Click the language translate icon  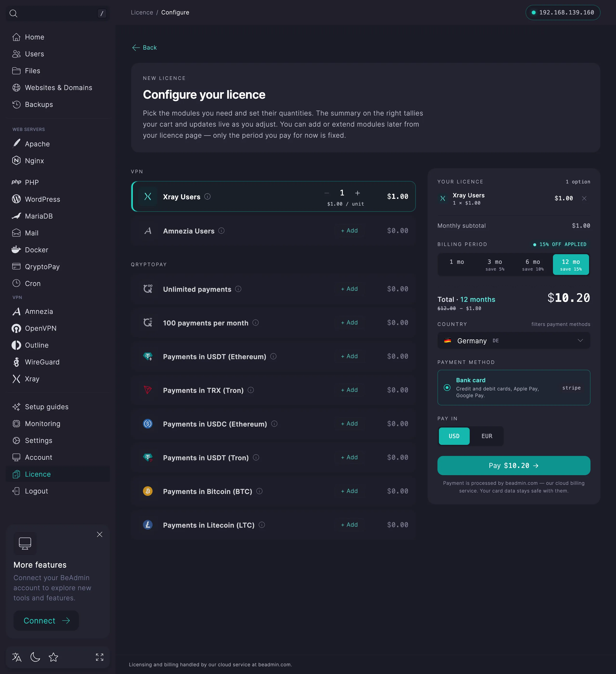click(x=17, y=657)
